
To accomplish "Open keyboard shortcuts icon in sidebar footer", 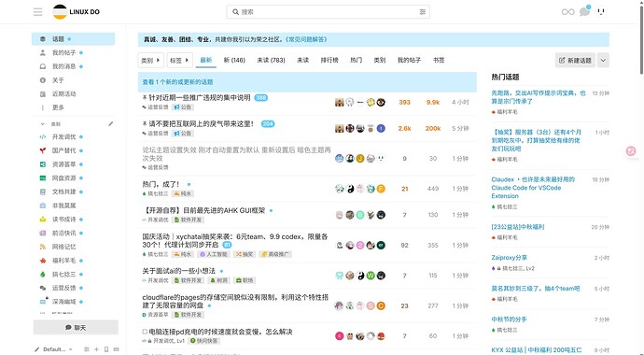I will click(x=117, y=349).
